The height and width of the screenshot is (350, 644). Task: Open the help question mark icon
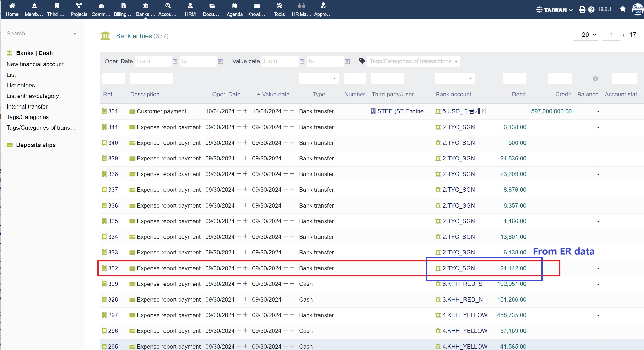coord(591,10)
